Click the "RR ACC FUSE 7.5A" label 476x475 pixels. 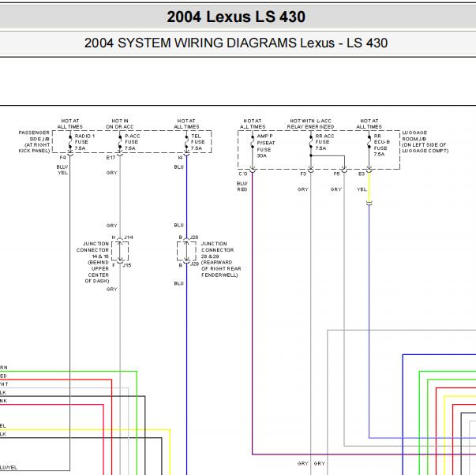click(324, 142)
